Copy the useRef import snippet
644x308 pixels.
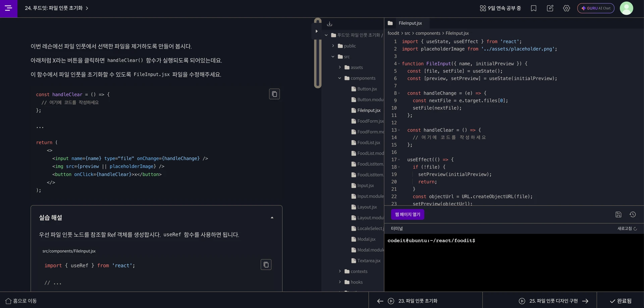(x=266, y=265)
